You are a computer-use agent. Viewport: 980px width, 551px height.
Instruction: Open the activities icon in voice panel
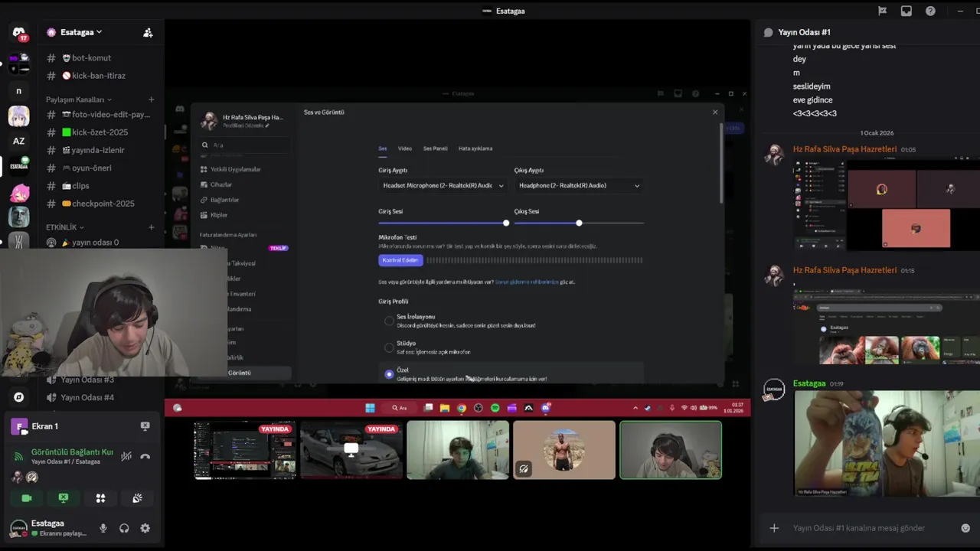coord(100,498)
